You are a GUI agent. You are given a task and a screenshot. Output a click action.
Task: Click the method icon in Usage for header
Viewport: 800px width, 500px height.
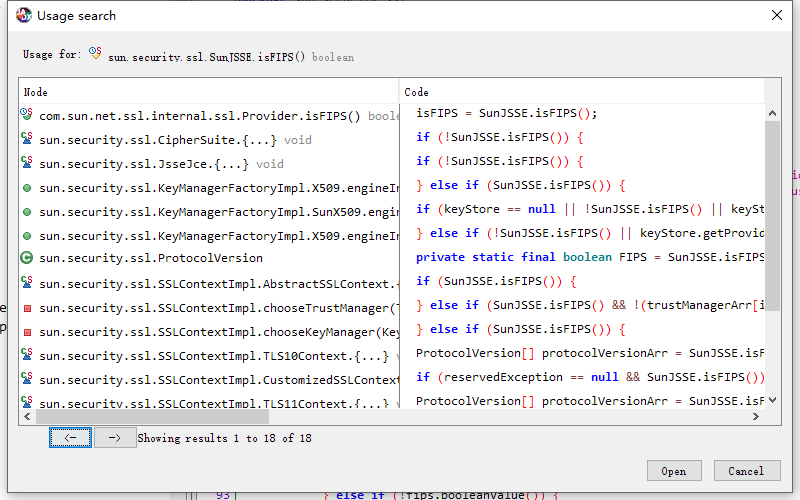(x=95, y=54)
